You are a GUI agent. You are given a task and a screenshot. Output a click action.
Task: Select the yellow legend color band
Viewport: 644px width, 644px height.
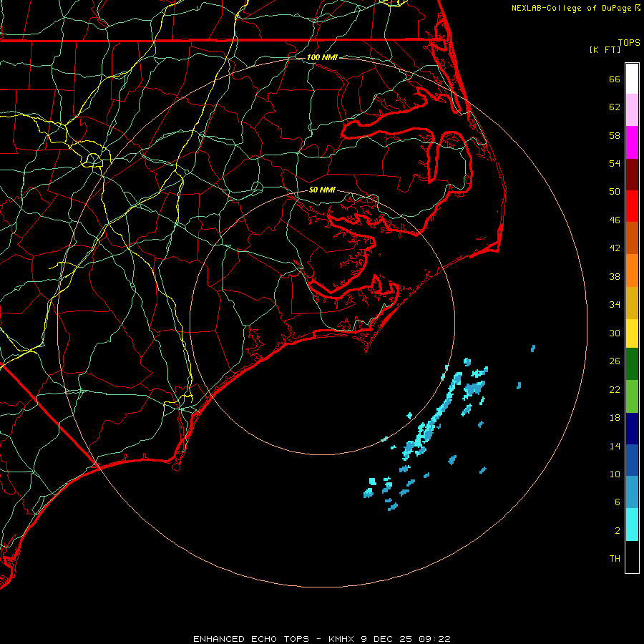coord(632,333)
